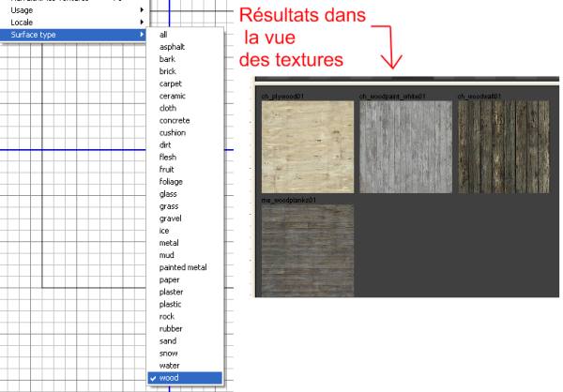Choose 'cushion' surface type
The width and height of the screenshot is (563, 392).
pyautogui.click(x=185, y=132)
